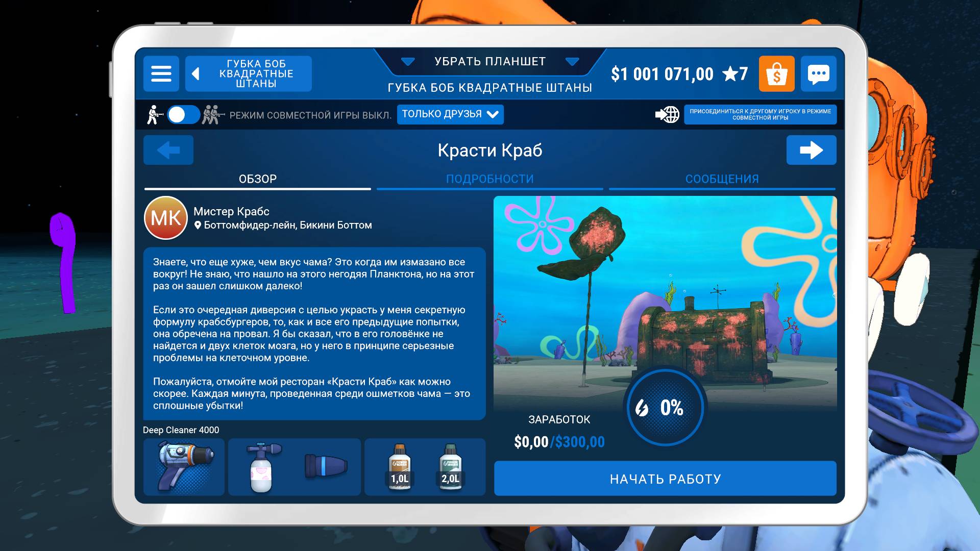The height and width of the screenshot is (551, 980).
Task: Toggle cooperative play mode switch
Action: click(x=184, y=114)
